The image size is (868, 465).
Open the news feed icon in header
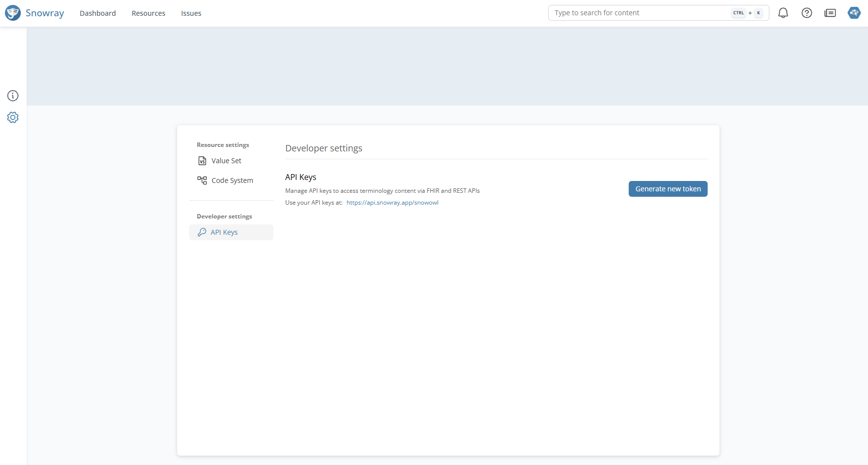[830, 13]
